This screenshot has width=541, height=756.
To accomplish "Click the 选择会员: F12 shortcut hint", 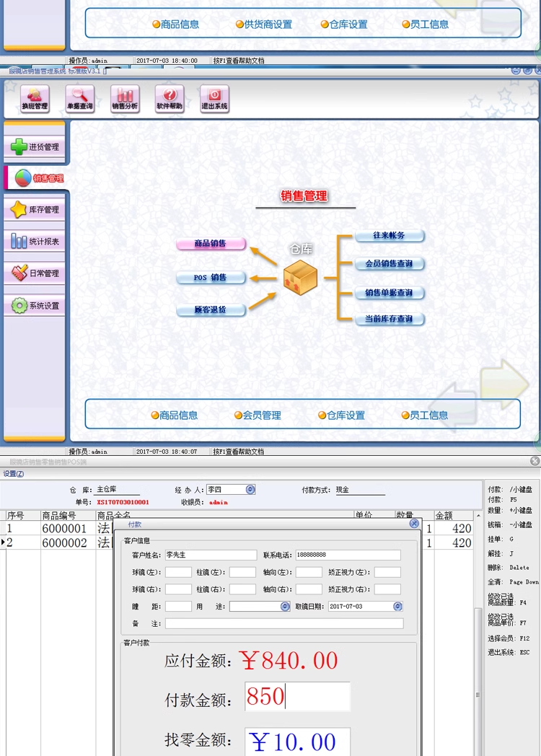I will click(x=509, y=638).
